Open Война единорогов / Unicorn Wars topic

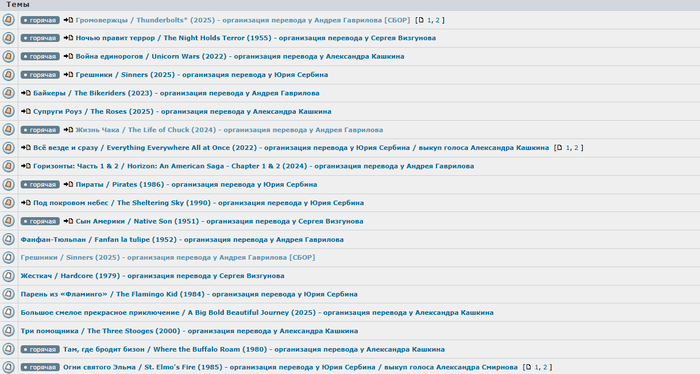click(x=240, y=56)
